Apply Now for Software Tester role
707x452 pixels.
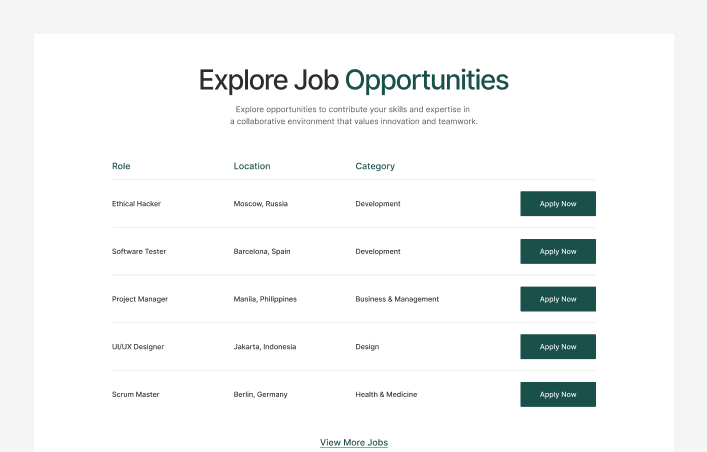click(557, 252)
